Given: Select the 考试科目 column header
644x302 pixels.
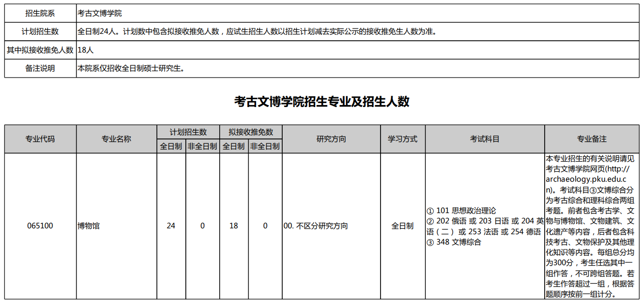Looking at the screenshot, I should coord(484,139).
